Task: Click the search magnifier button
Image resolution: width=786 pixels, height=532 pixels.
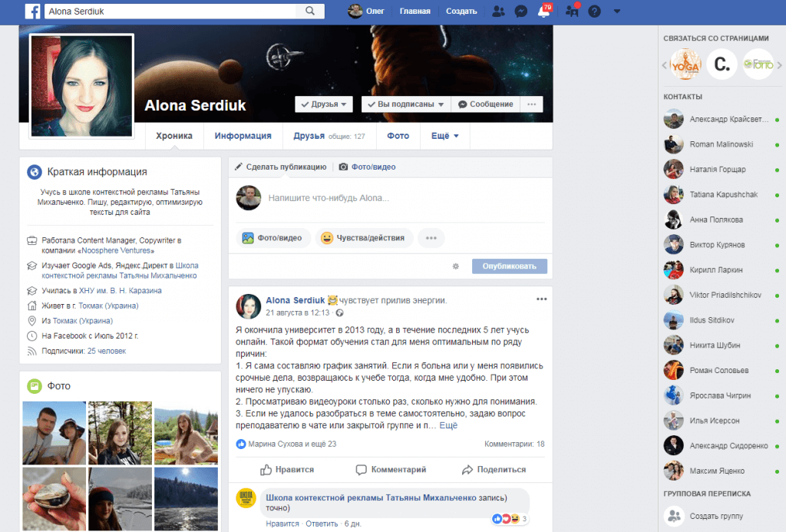Action: point(310,11)
